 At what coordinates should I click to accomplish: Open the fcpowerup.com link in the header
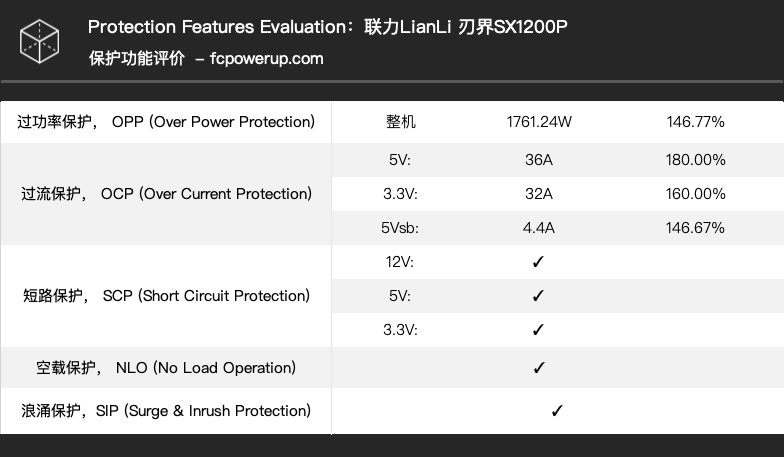pos(267,58)
